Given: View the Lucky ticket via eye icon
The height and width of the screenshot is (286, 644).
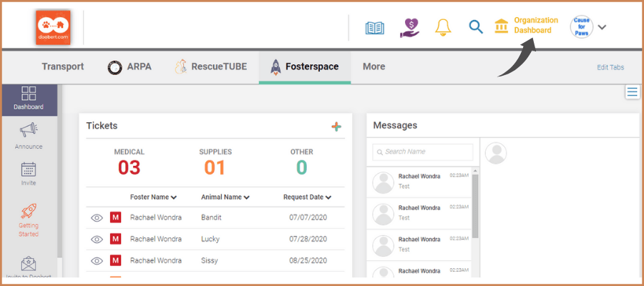Looking at the screenshot, I should (x=97, y=240).
